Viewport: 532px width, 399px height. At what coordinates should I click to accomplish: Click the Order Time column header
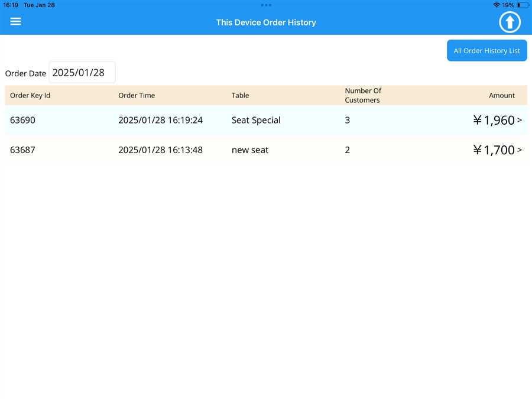(137, 95)
